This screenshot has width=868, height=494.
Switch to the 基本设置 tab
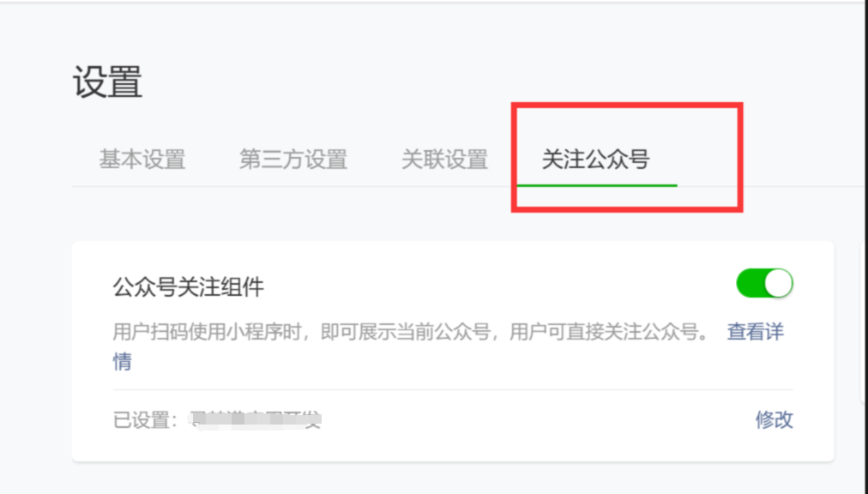(x=142, y=160)
